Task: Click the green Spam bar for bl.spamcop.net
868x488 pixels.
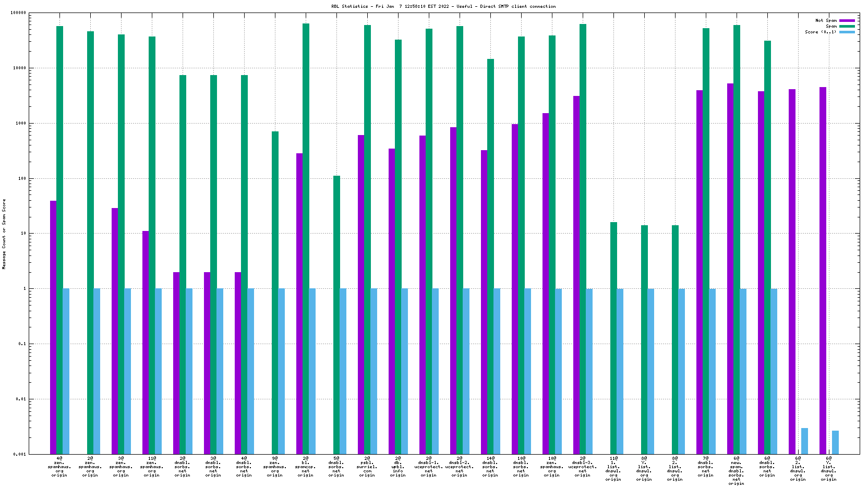Action: [306, 235]
